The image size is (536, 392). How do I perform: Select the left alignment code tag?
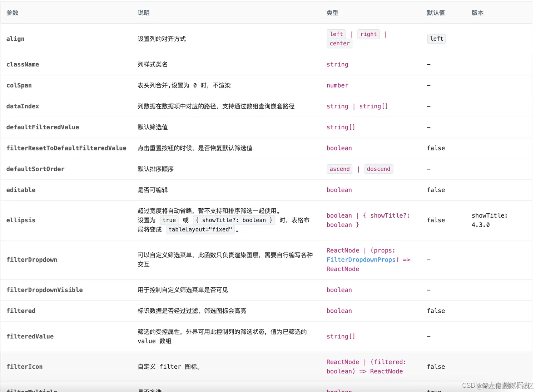tap(336, 34)
